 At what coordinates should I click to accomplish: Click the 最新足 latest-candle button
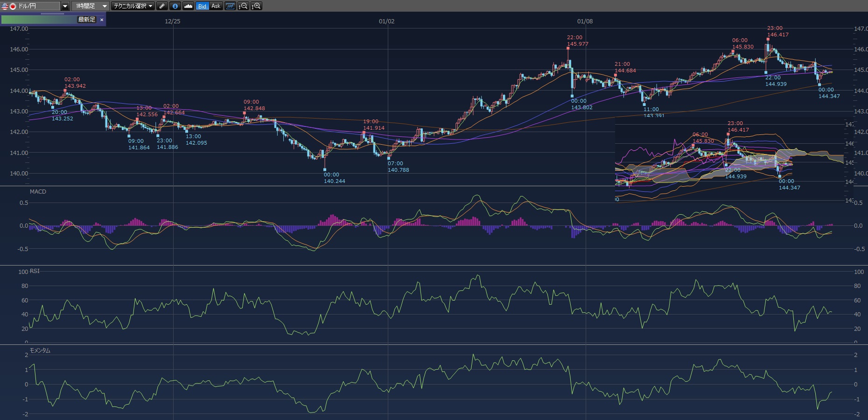86,20
